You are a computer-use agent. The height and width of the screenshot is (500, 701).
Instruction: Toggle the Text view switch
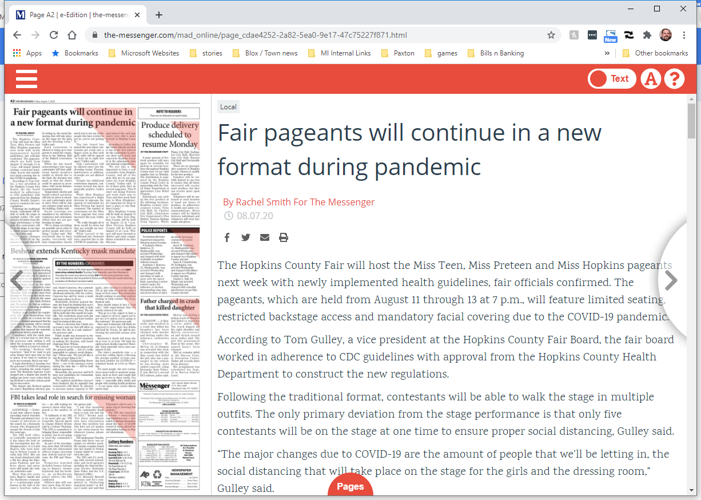612,79
